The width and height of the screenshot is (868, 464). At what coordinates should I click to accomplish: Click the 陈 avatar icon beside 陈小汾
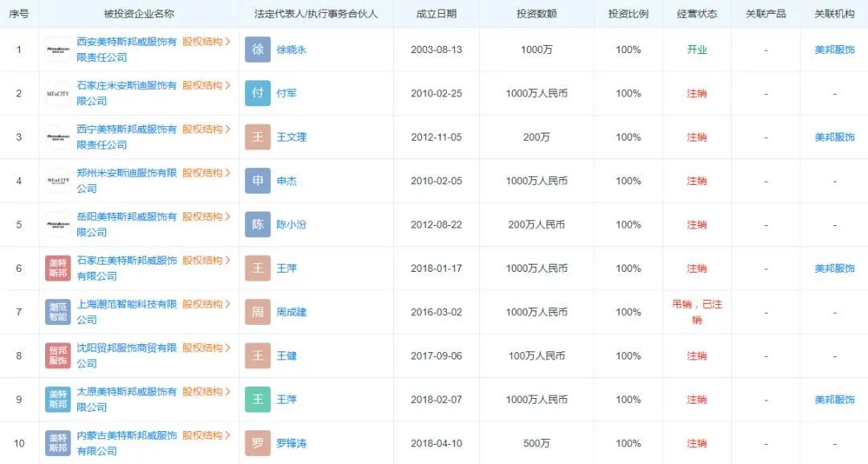(257, 224)
